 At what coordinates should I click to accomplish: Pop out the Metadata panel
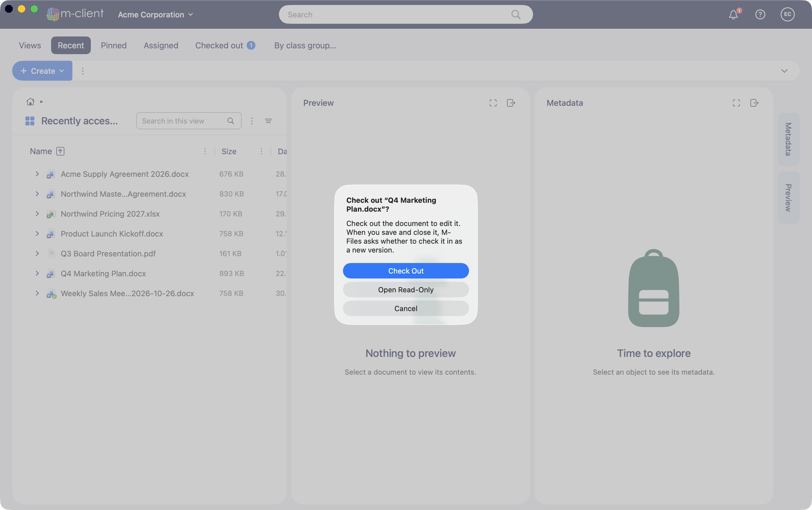click(x=755, y=103)
